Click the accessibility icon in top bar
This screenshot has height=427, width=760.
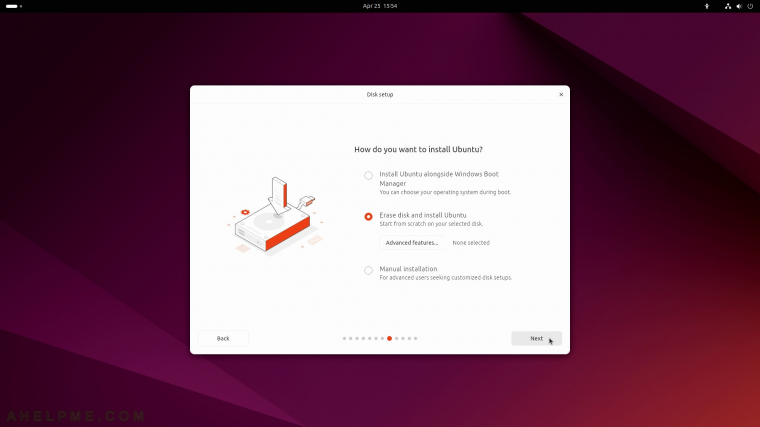click(x=707, y=6)
